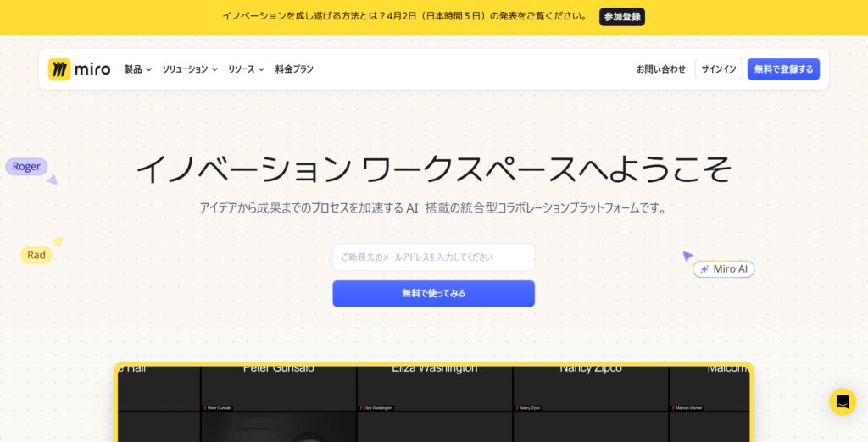The width and height of the screenshot is (868, 442).
Task: Open the chat widget icon
Action: [842, 401]
